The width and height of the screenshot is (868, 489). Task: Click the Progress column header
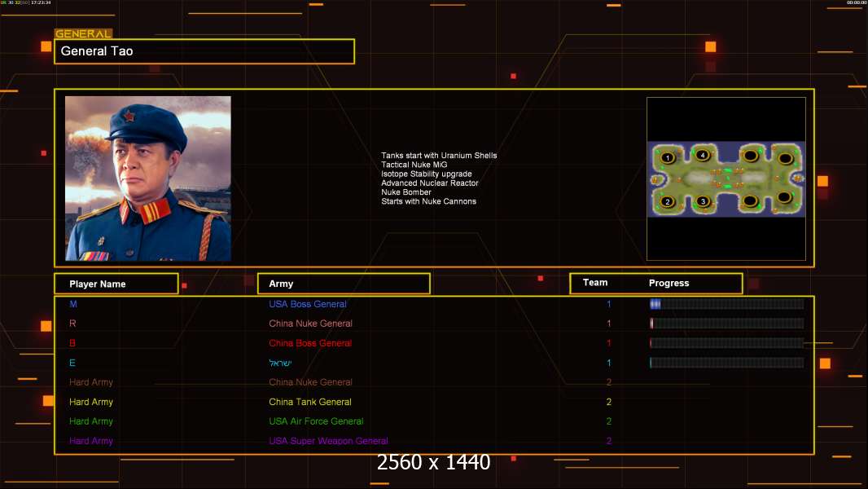pyautogui.click(x=669, y=283)
